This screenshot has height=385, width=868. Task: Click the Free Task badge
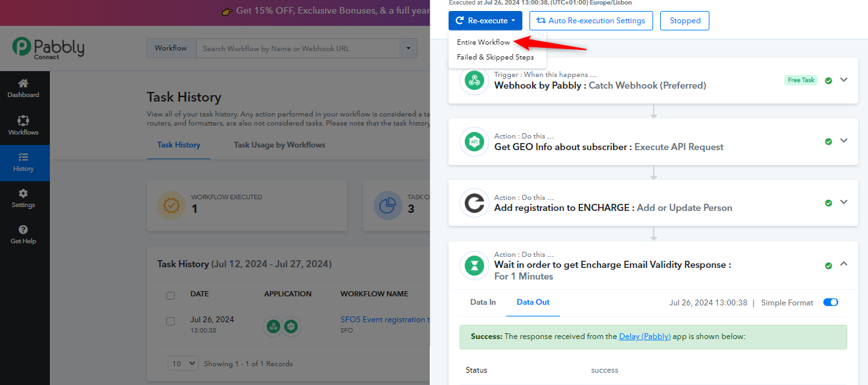(x=801, y=80)
